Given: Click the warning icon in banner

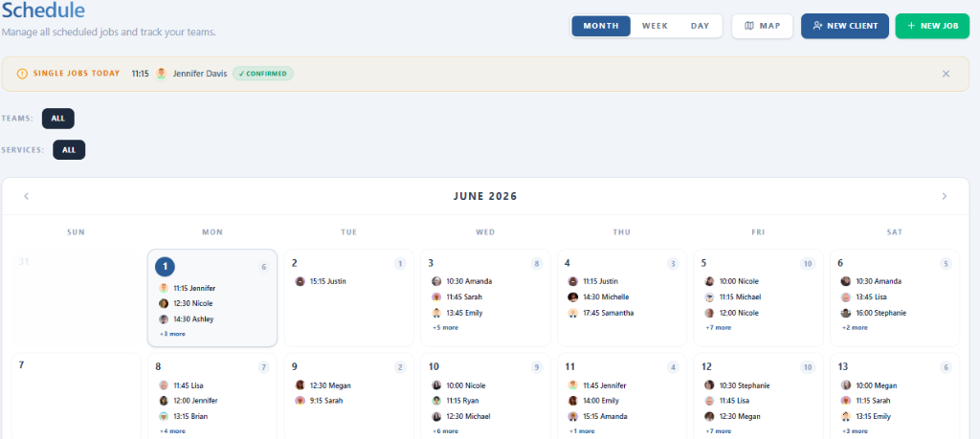Looking at the screenshot, I should tap(23, 74).
